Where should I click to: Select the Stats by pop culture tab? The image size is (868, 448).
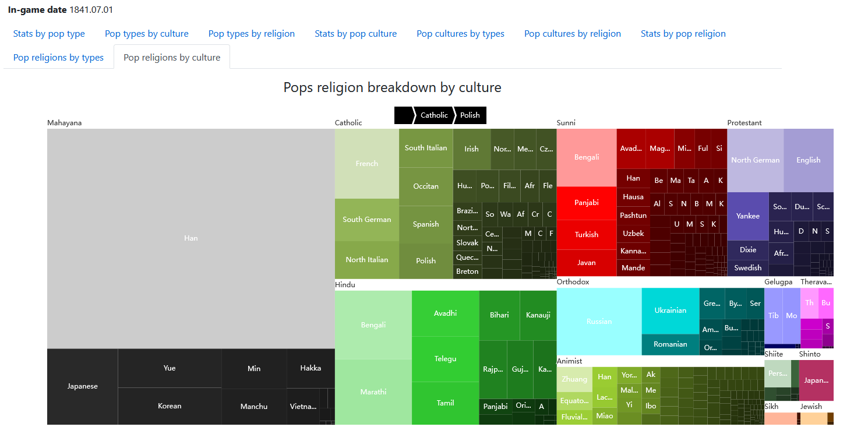(x=355, y=34)
